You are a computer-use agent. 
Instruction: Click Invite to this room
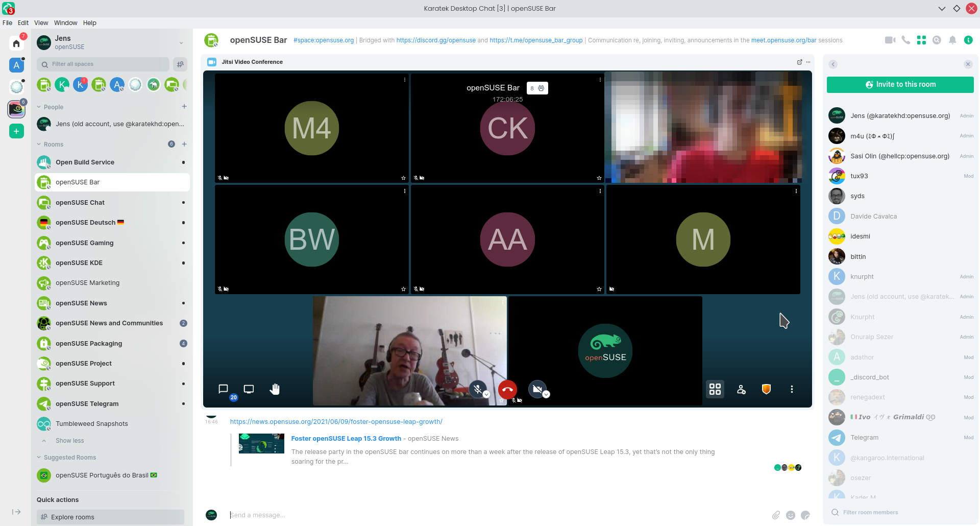pos(900,85)
